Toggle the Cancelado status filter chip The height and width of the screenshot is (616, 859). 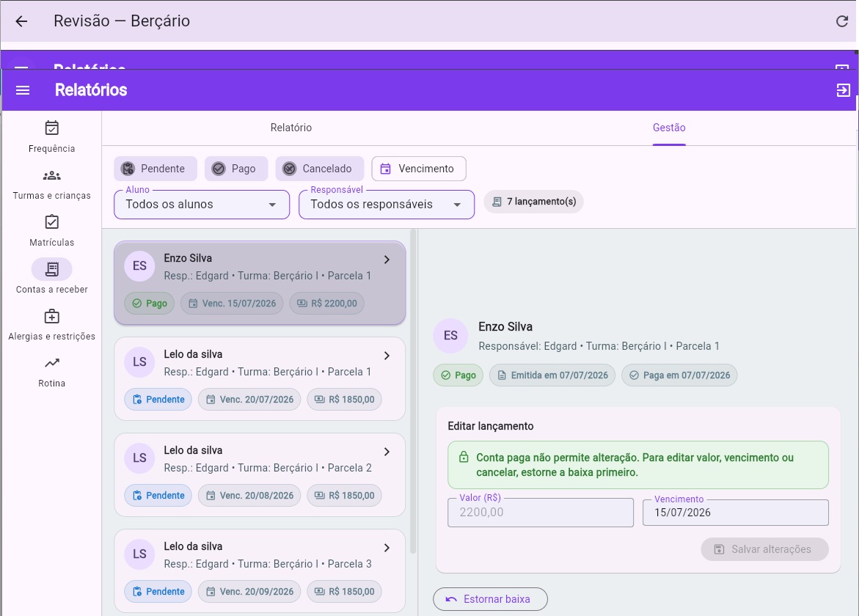[x=319, y=169]
